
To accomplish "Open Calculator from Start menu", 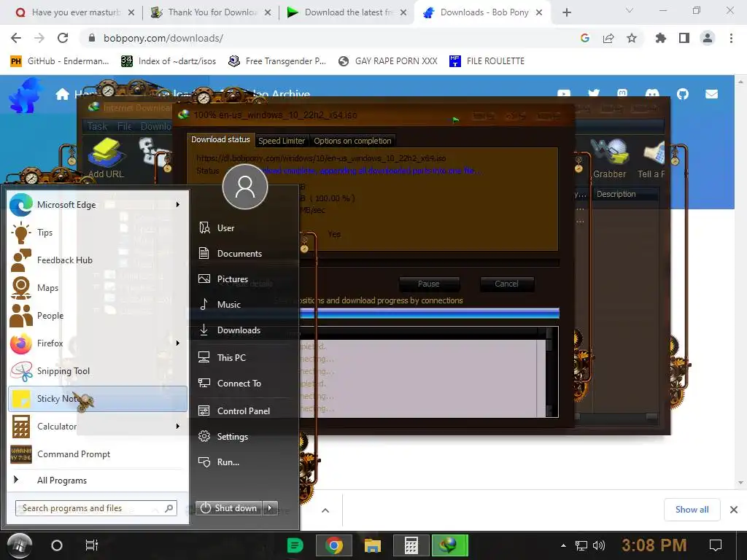I will [98, 426].
